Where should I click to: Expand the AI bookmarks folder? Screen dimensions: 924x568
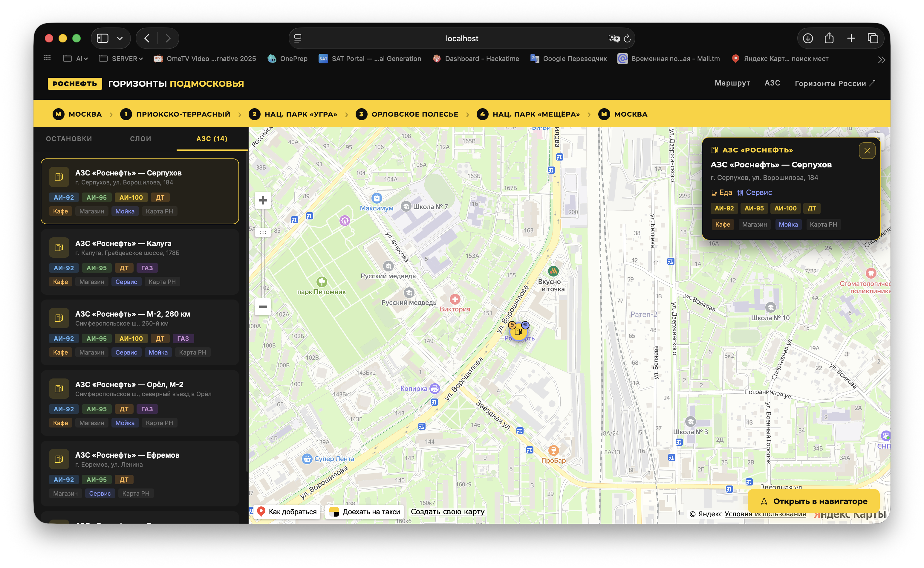pyautogui.click(x=76, y=59)
